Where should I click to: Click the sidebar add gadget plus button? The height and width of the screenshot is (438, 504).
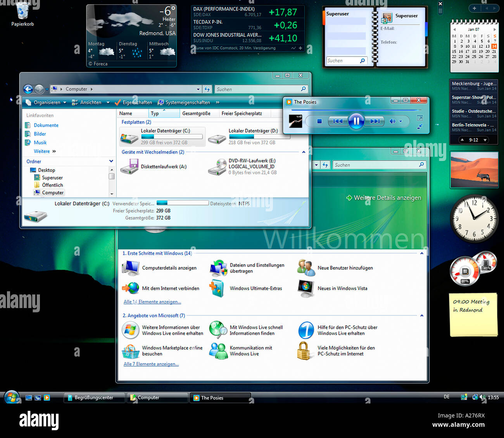click(x=474, y=8)
